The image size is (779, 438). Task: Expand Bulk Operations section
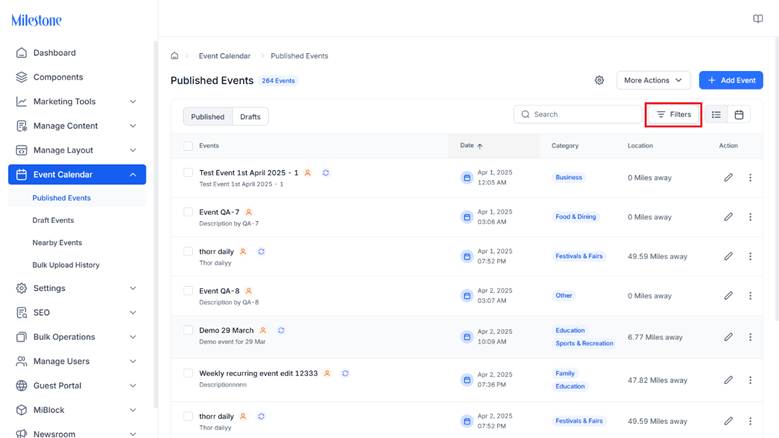click(77, 337)
